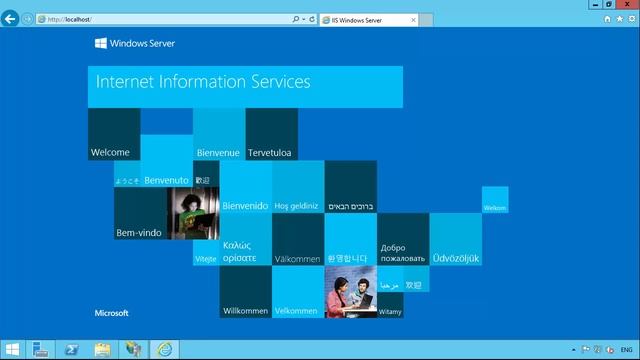
Task: Click the ENG language indicator
Action: [627, 350]
